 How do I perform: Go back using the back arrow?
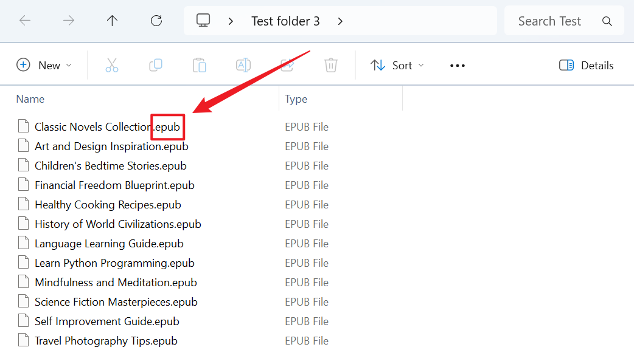click(25, 20)
